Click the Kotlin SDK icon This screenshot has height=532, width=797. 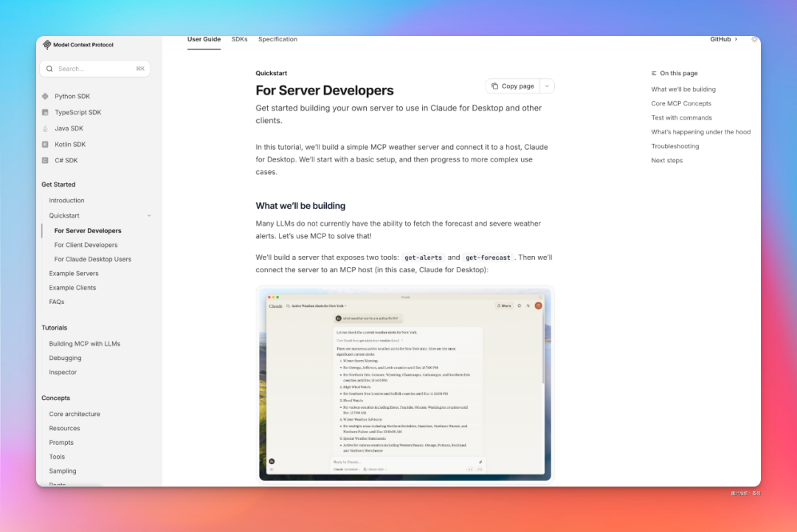pyautogui.click(x=45, y=145)
